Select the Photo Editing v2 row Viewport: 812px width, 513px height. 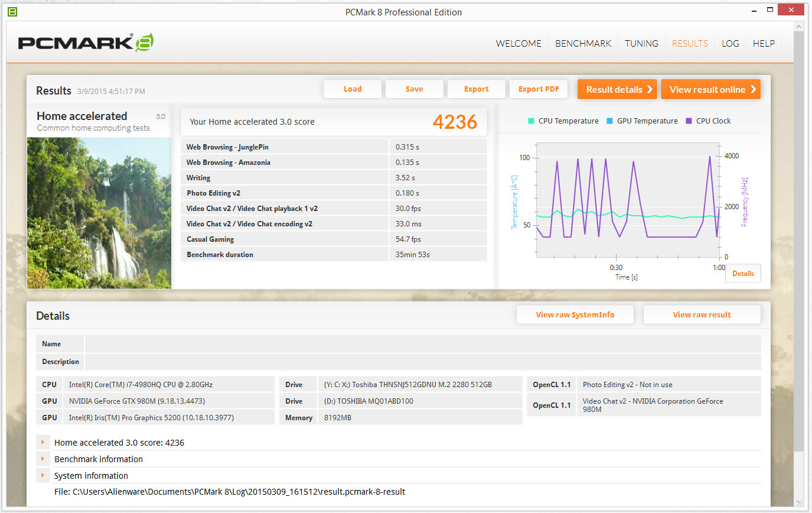point(334,193)
